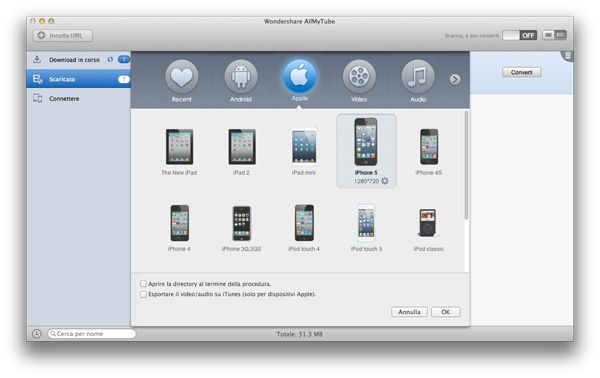Image resolution: width=600 pixels, height=378 pixels.
Task: Click the Totale: 31.3 MB status text
Action: point(300,334)
